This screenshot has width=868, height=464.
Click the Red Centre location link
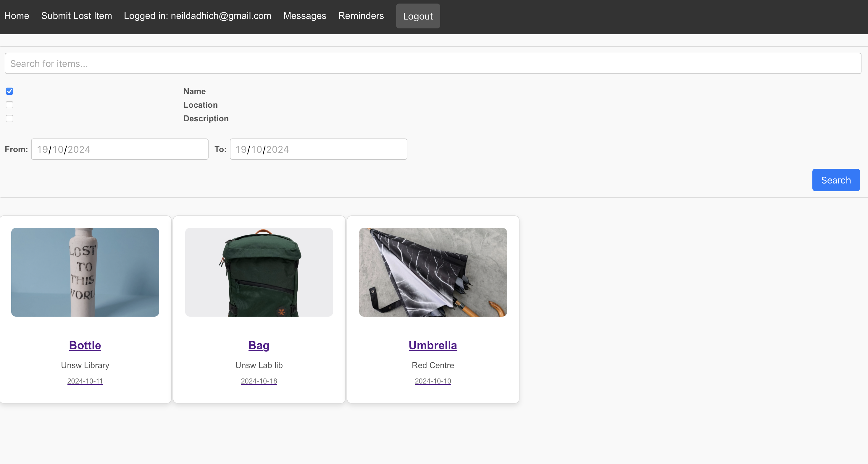pyautogui.click(x=433, y=365)
